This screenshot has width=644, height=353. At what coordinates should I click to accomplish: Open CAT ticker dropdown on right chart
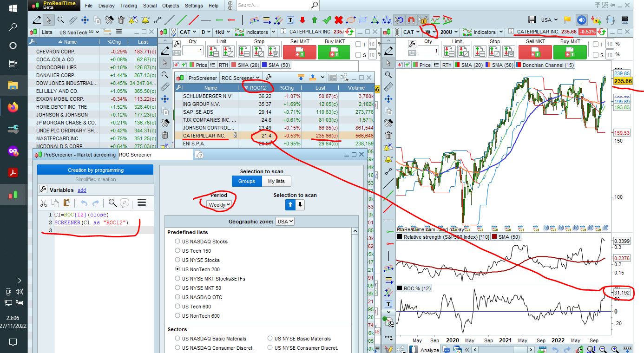pyautogui.click(x=412, y=32)
